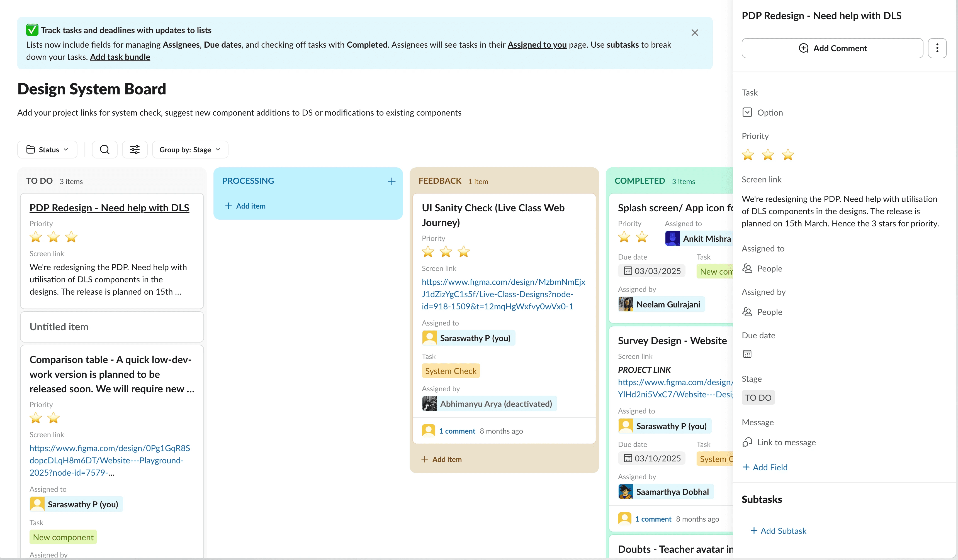Screen dimensions: 958x560
Task: Click the third priority star in details panel
Action: [x=788, y=155]
